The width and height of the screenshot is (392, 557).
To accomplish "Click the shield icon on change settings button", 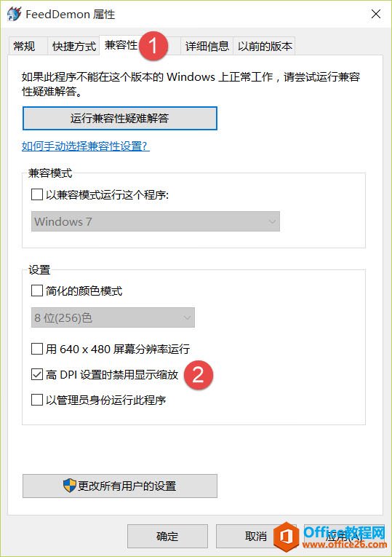I will (x=70, y=485).
